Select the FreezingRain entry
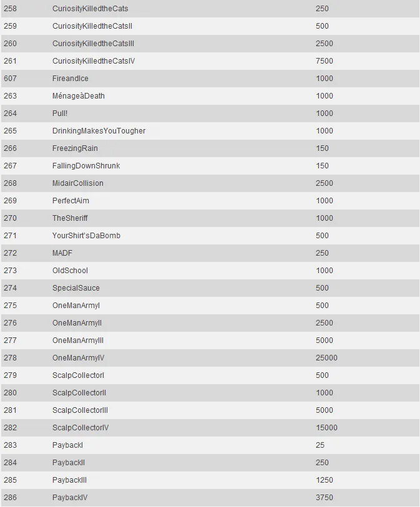Viewport: 420px width, 507px height. point(75,148)
